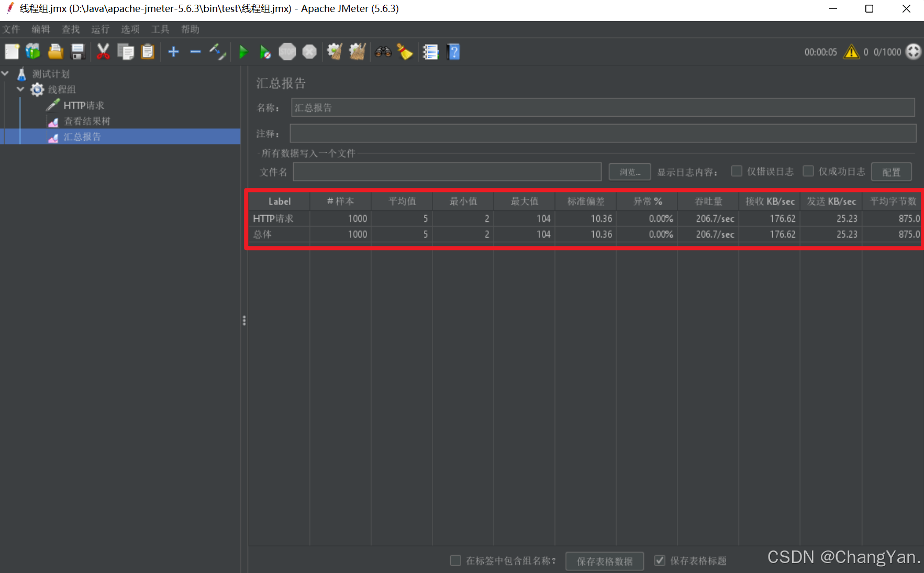Uncheck the 保存表格标题 checkbox
Viewport: 924px width, 573px height.
[x=660, y=560]
